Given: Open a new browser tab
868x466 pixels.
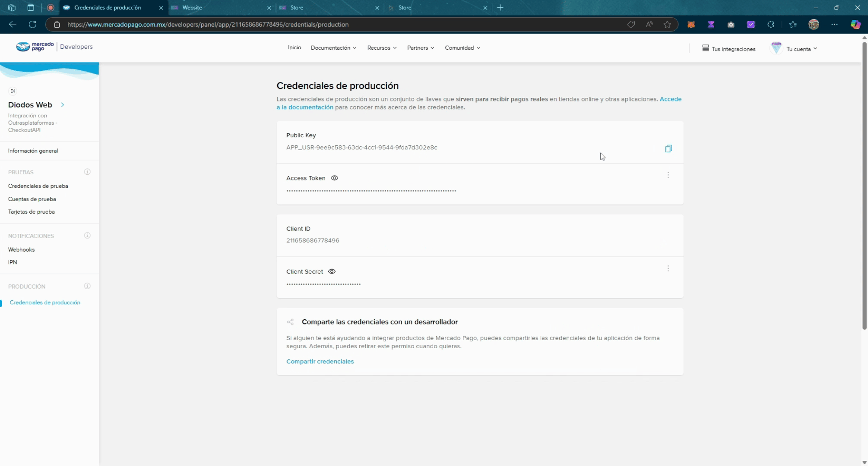Looking at the screenshot, I should click(x=500, y=8).
